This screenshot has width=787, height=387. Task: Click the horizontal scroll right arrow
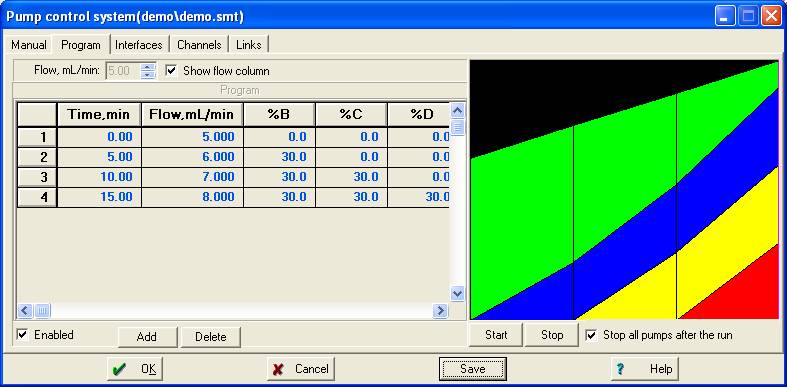[x=440, y=311]
